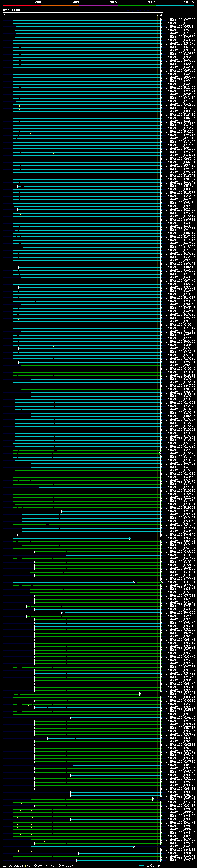
Task: Select hit label UniRef100_Q39745
Action: pos(180,379)
